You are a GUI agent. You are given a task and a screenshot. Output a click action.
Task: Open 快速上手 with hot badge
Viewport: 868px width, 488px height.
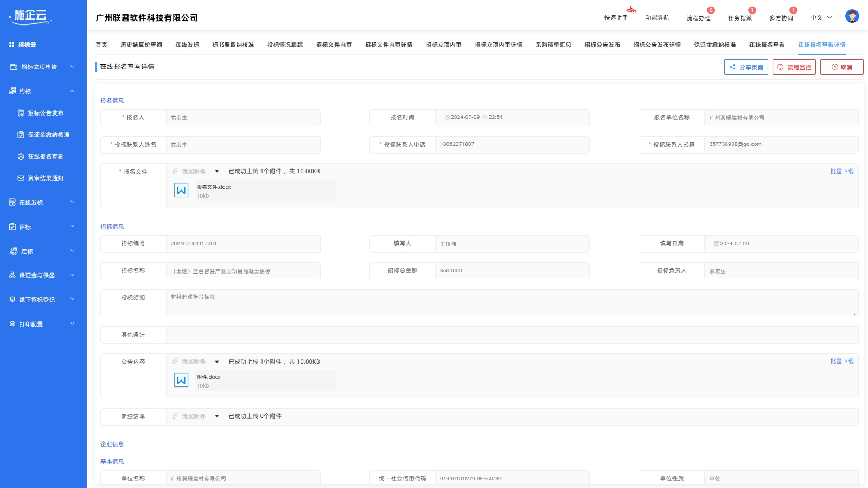(x=616, y=17)
